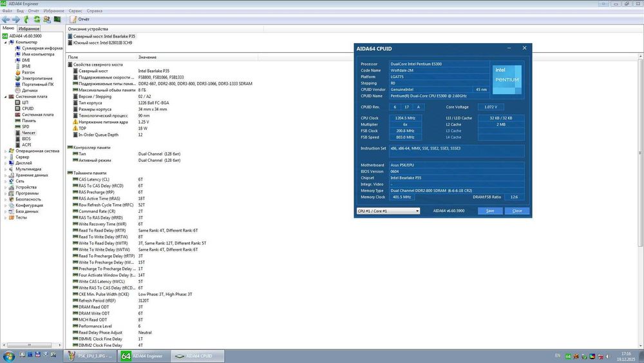The width and height of the screenshot is (644, 363).
Task: Select the ACPI tree item
Action: (x=23, y=144)
